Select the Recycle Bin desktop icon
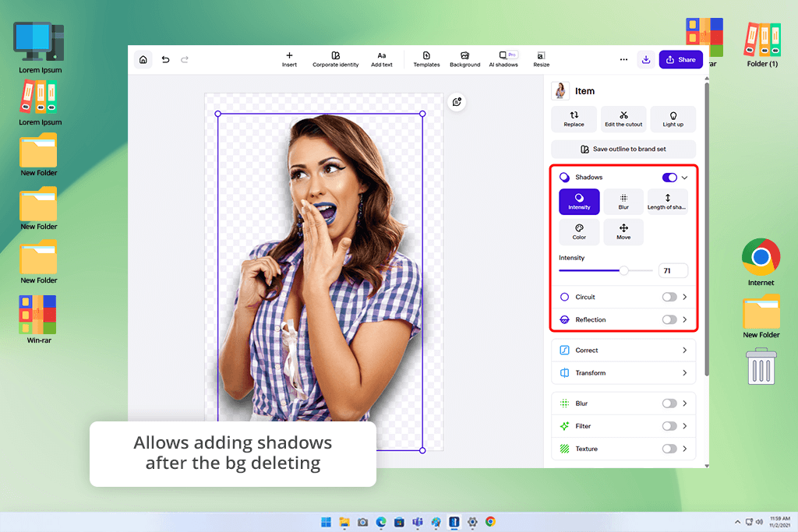 tap(761, 366)
